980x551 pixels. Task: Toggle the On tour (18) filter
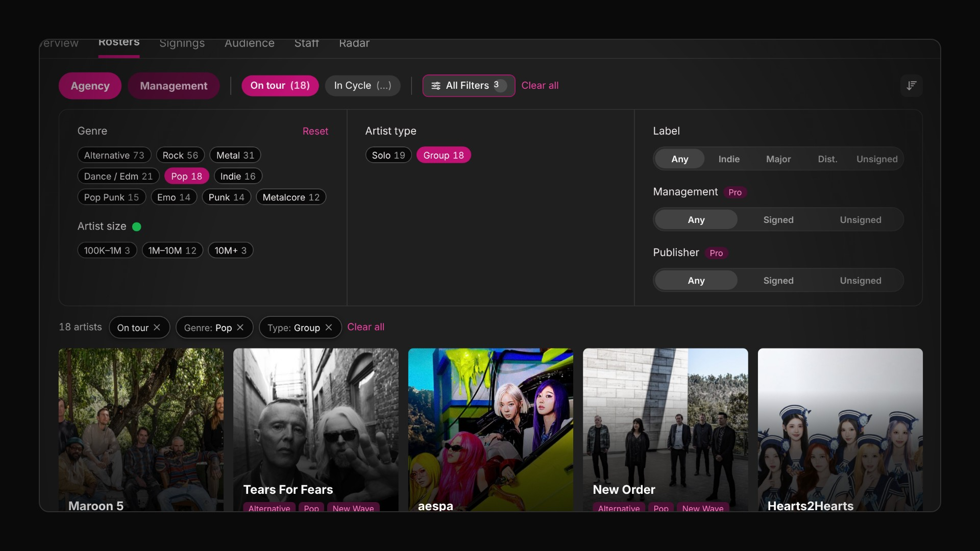coord(280,86)
